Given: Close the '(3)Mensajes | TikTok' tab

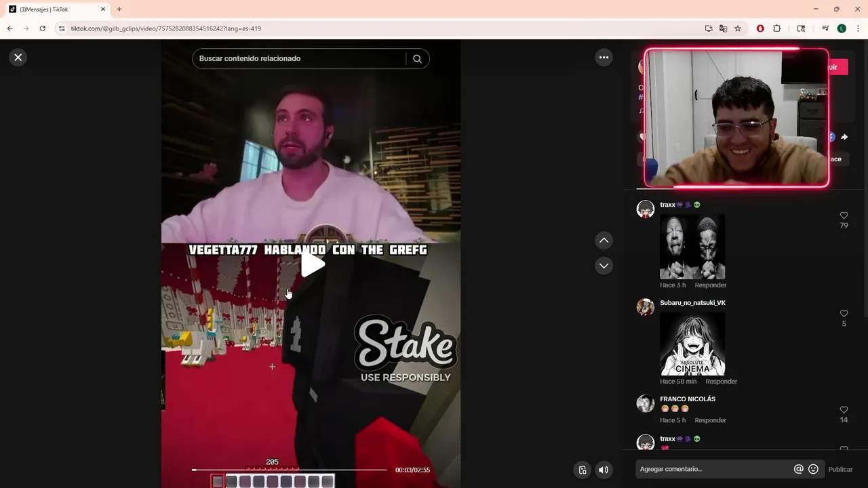Looking at the screenshot, I should pos(103,9).
